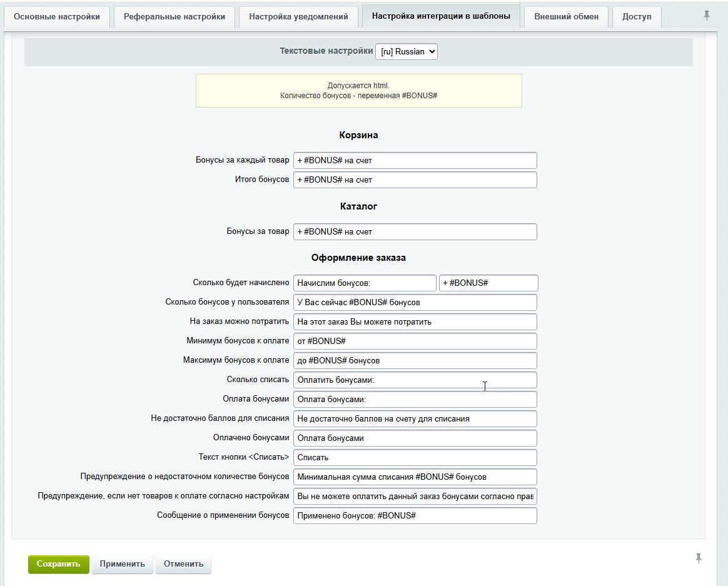Open the Внешний обмен tab
Image resolution: width=728 pixels, height=586 pixels.
(567, 17)
